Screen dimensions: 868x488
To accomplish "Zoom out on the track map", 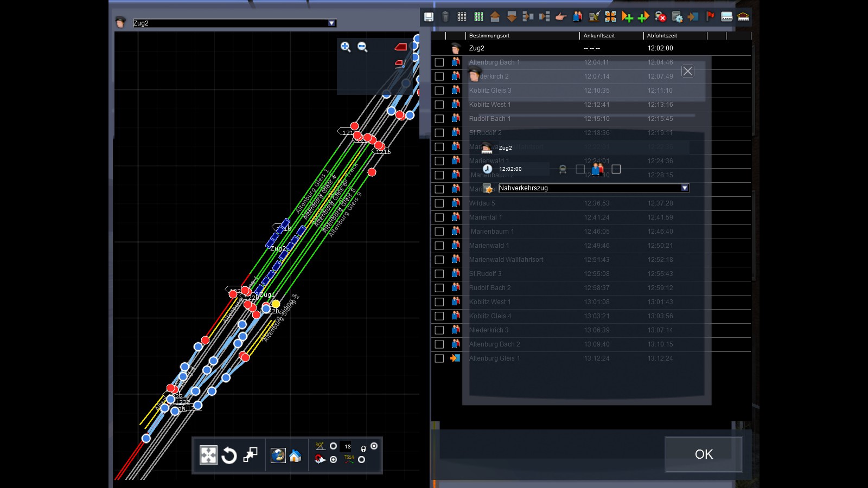I will point(362,47).
